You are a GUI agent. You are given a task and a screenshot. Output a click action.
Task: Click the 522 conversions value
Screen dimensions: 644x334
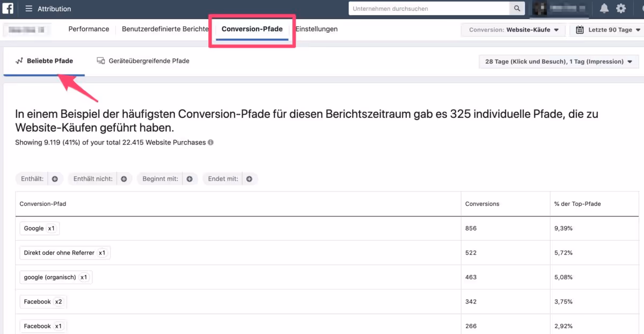click(471, 253)
